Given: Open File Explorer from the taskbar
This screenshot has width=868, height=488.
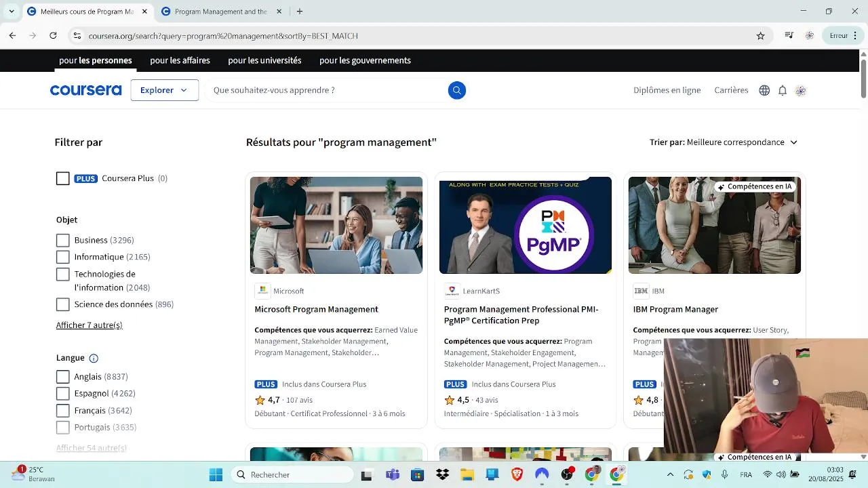Looking at the screenshot, I should (x=468, y=475).
